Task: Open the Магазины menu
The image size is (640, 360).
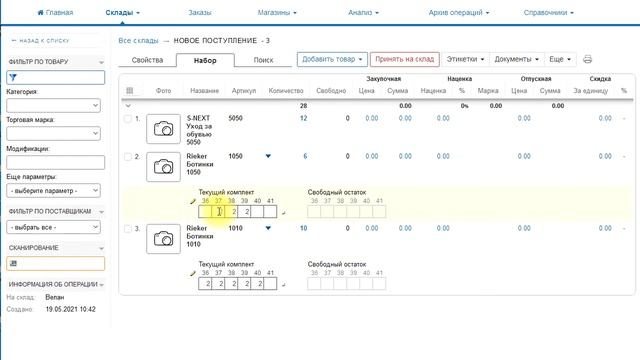Action: [277, 13]
